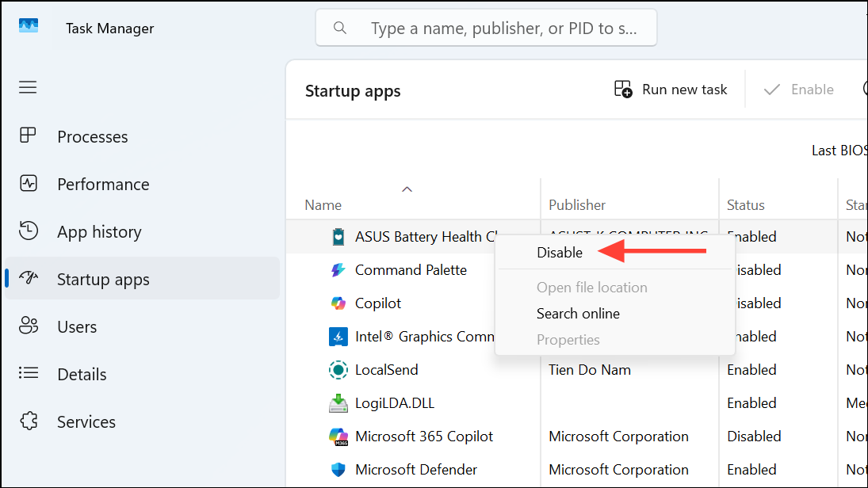Image resolution: width=868 pixels, height=488 pixels.
Task: Click the Users people icon
Action: [x=29, y=326]
